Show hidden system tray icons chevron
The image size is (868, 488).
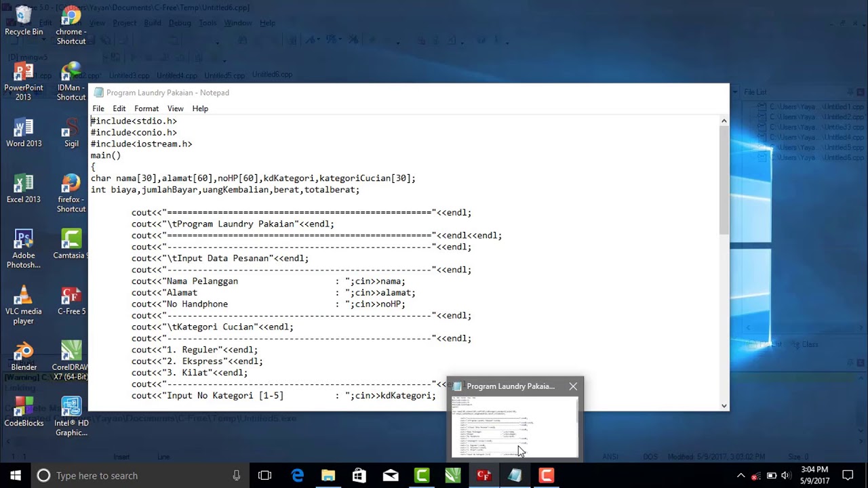point(741,475)
